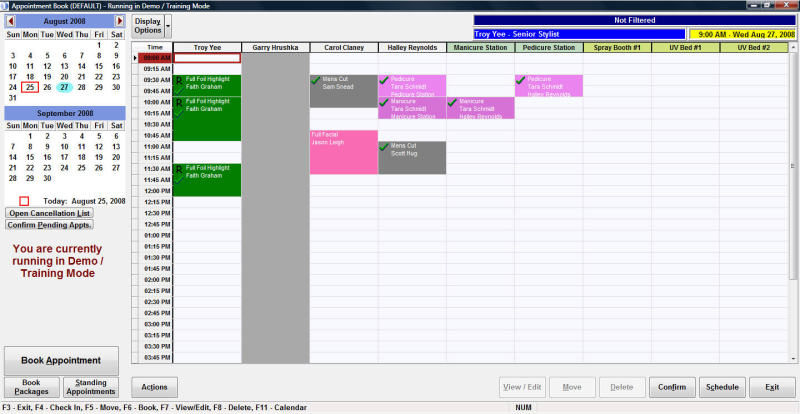Image resolution: width=800 pixels, height=414 pixels.
Task: Select 9:30 AM Full Foil Highlight appointment
Action: click(207, 86)
